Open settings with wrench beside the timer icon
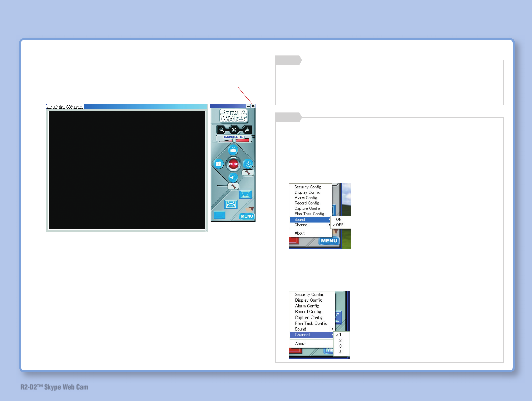The height and width of the screenshot is (401, 532). click(248, 173)
